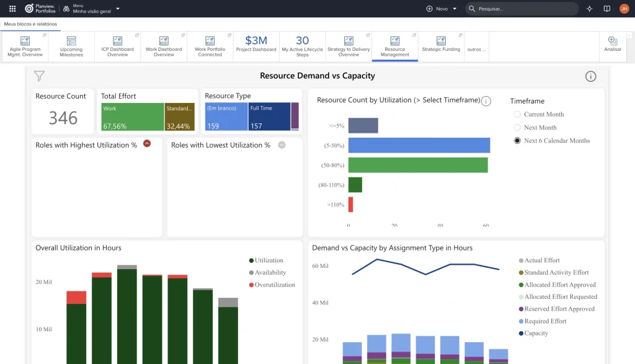Pop out the Resource Management tile

414,35
